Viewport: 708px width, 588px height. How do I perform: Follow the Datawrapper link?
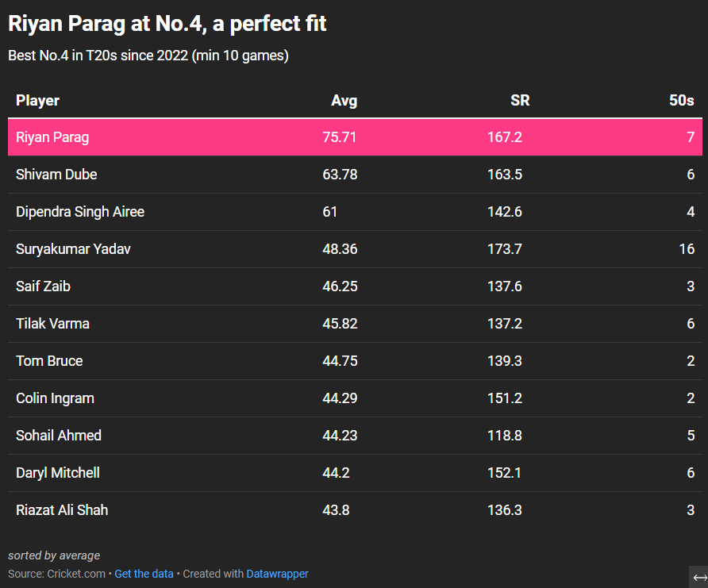pyautogui.click(x=277, y=574)
